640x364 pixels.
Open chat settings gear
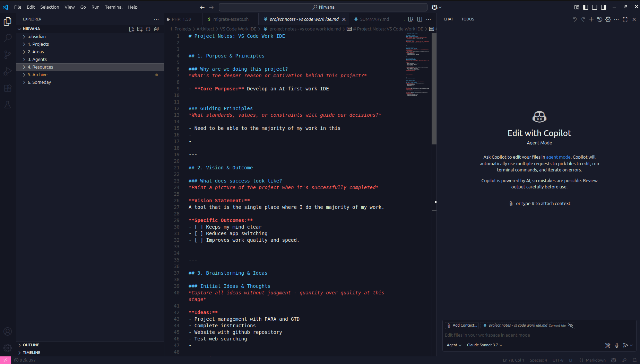608,19
